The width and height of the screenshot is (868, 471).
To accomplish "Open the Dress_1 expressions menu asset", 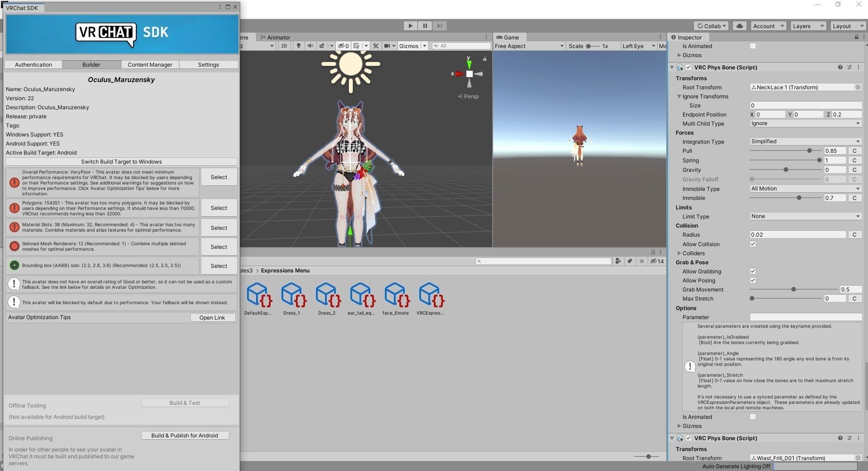I will [291, 295].
